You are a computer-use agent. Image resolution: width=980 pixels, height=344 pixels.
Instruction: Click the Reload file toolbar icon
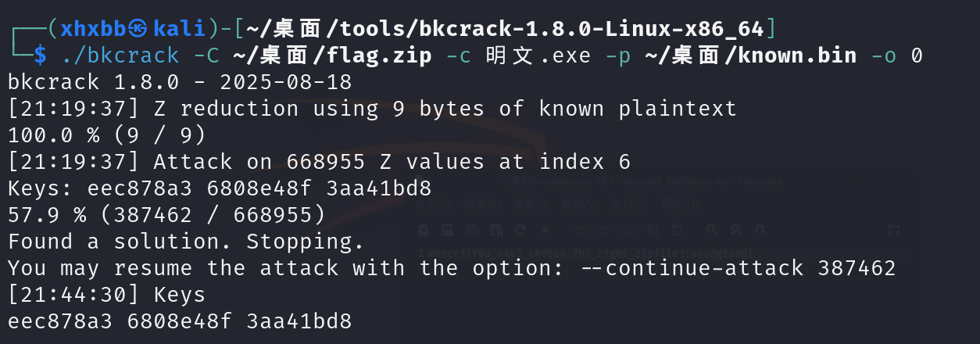pyautogui.click(x=519, y=230)
